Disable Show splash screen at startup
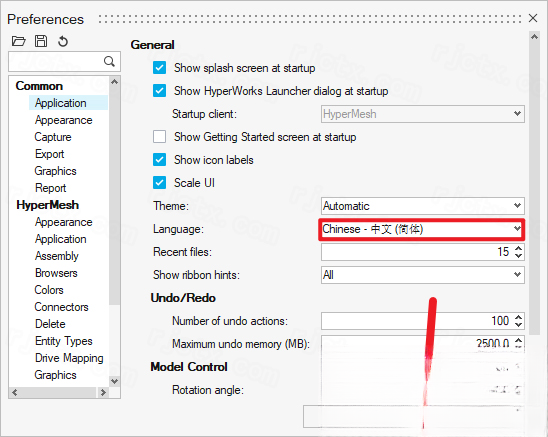The image size is (548, 437). point(159,67)
